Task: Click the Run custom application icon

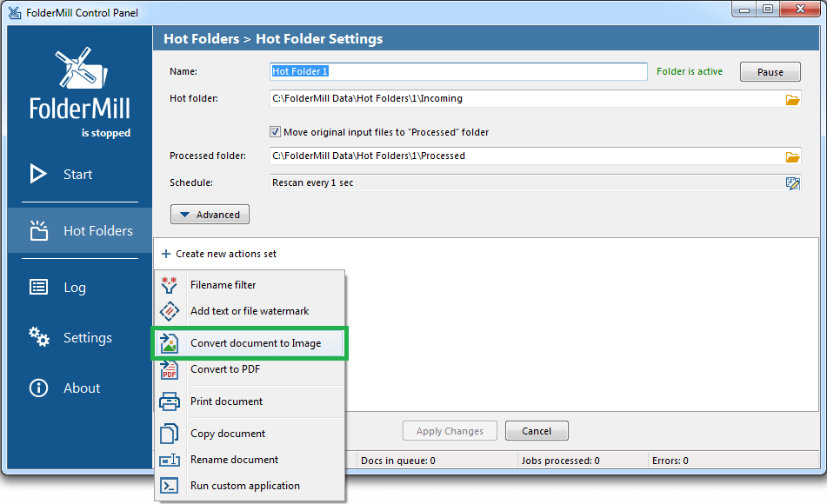Action: point(170,486)
